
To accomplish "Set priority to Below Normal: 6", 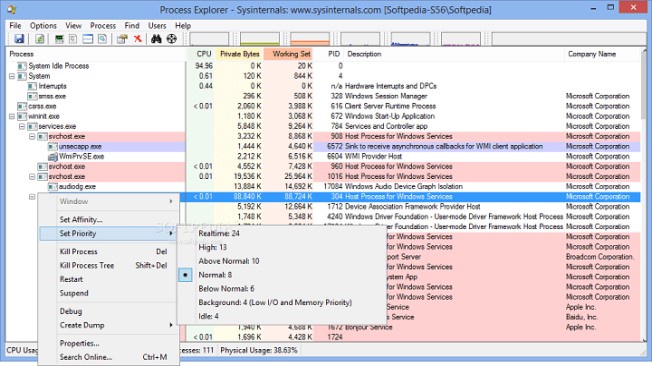I will point(226,289).
